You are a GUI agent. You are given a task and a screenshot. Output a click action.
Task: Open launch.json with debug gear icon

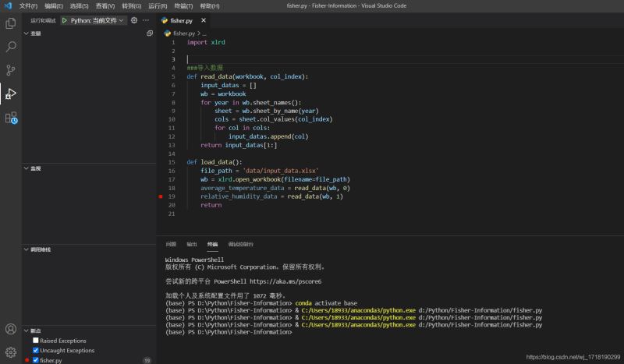click(134, 20)
